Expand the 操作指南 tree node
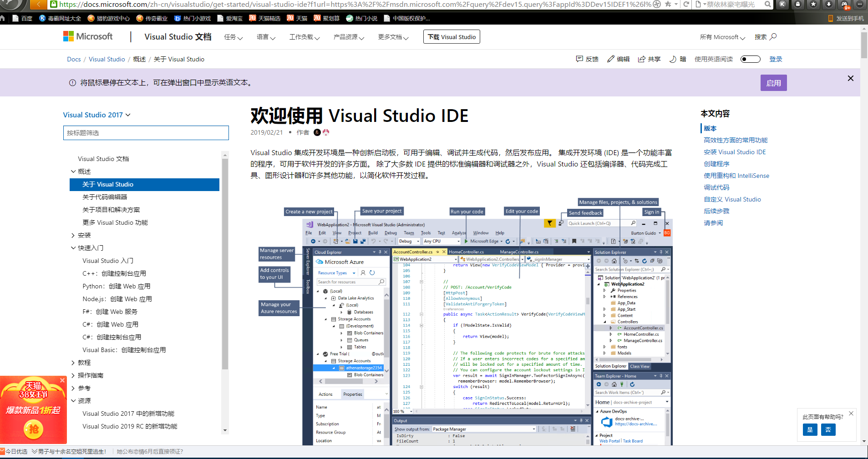The height and width of the screenshot is (459, 868). (x=73, y=375)
